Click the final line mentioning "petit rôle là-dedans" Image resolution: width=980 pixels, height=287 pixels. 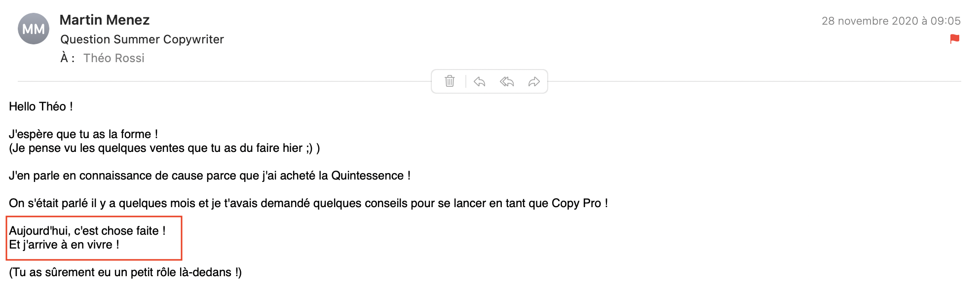(125, 272)
